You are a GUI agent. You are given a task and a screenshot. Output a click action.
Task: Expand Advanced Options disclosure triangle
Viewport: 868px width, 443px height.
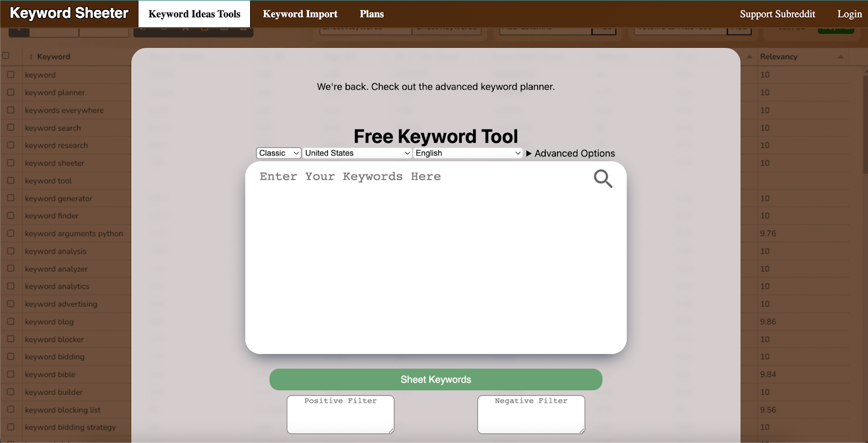click(x=529, y=154)
